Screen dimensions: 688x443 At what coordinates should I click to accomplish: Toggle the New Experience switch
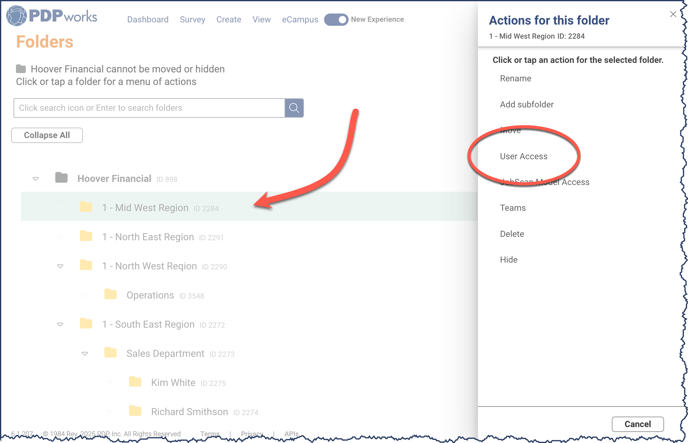[336, 20]
